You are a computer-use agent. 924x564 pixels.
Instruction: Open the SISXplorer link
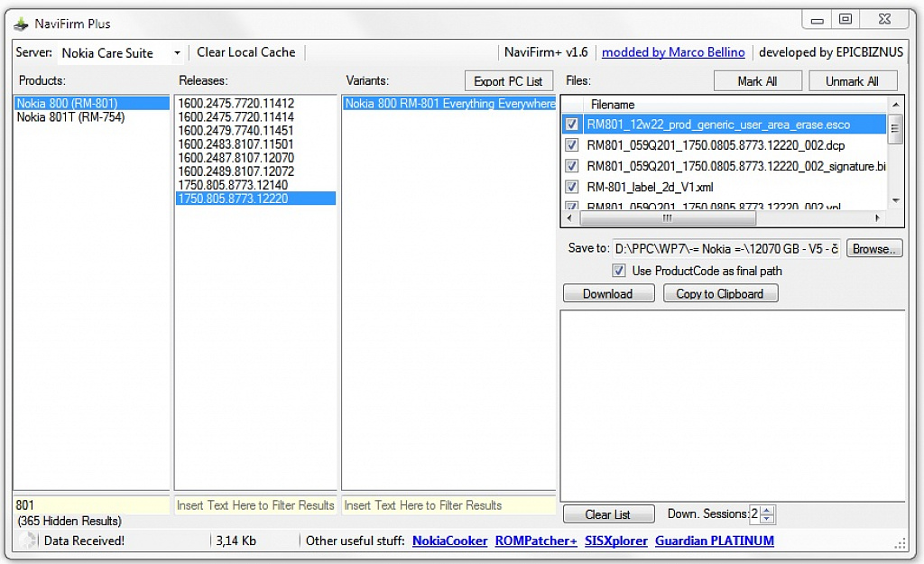(615, 541)
